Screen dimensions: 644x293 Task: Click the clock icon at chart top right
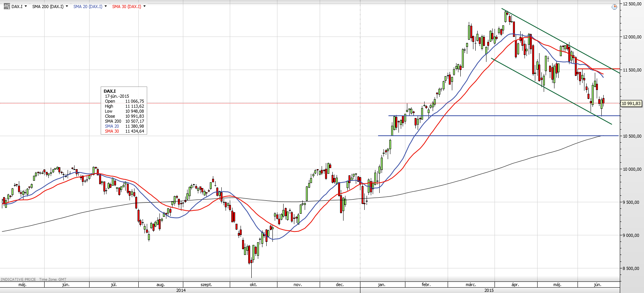point(614,7)
